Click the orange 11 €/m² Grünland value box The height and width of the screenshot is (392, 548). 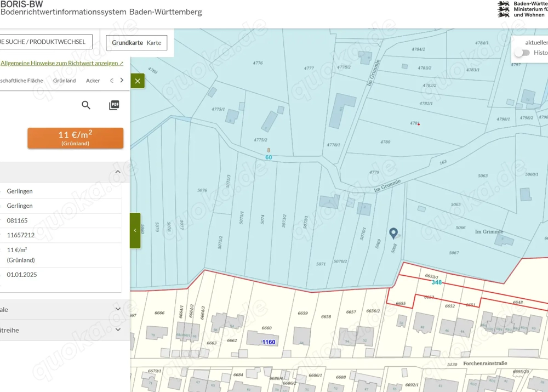coord(76,138)
